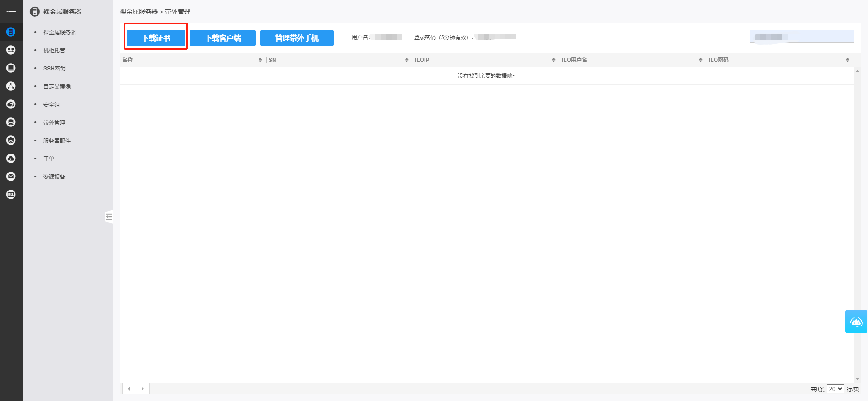Click the stacked layers sidebar icon
Viewport: 868px width, 401px height.
click(x=11, y=140)
